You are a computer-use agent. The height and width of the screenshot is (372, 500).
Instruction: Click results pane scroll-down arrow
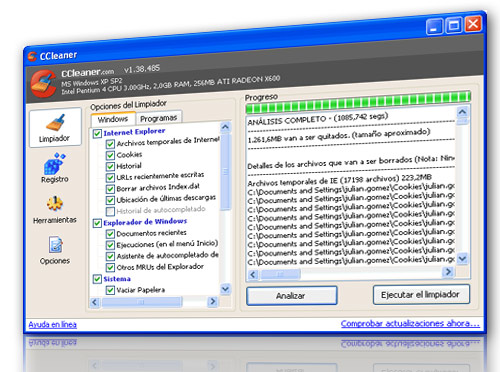(463, 258)
